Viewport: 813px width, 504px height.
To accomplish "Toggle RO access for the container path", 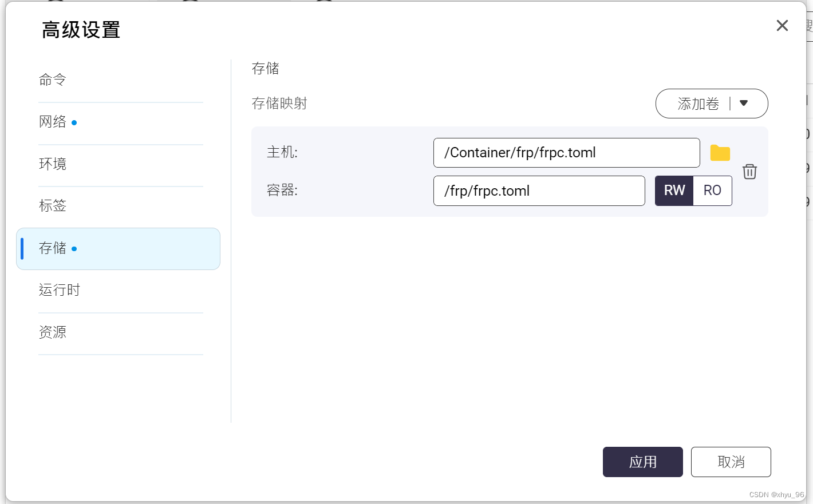I will [x=713, y=191].
